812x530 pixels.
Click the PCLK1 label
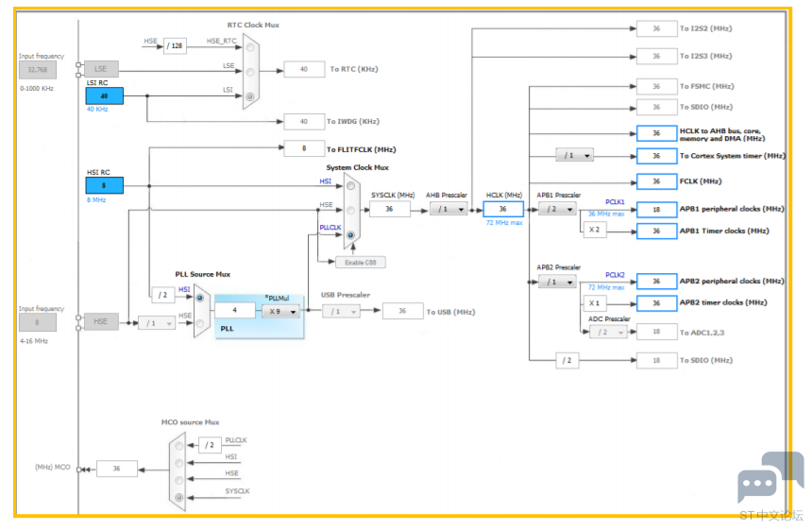coord(616,202)
